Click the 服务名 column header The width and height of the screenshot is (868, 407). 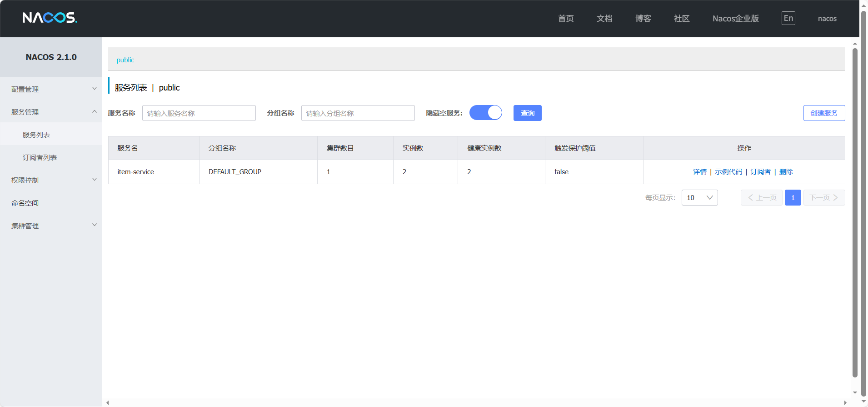[154, 148]
